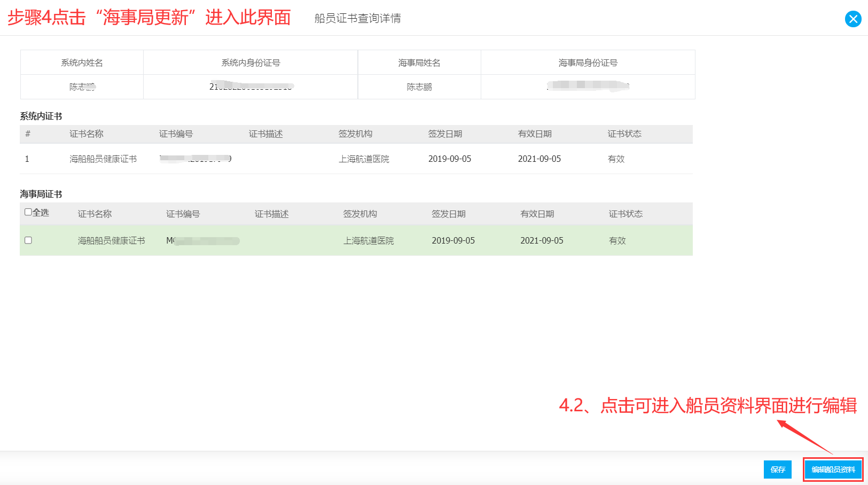The height and width of the screenshot is (485, 868).
Task: Click the 系统内身份证号 header cell
Action: click(251, 62)
